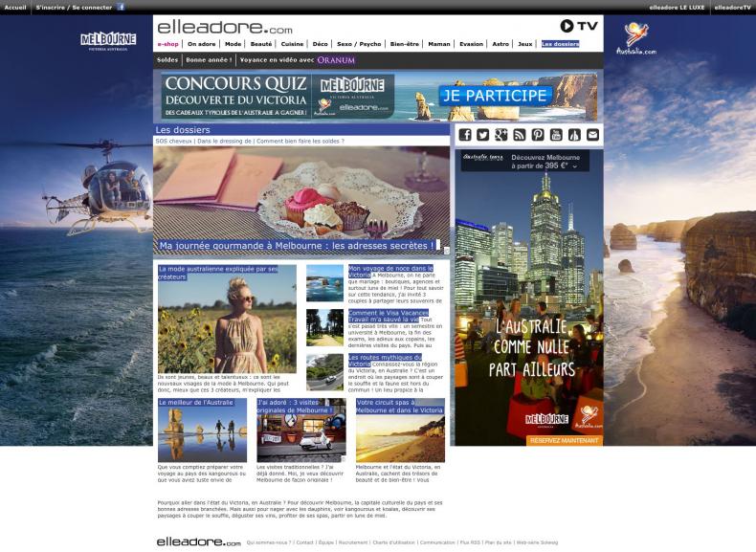The image size is (756, 552).
Task: Click the L'Australie comme nulle part ailleurs ad
Action: [x=529, y=298]
